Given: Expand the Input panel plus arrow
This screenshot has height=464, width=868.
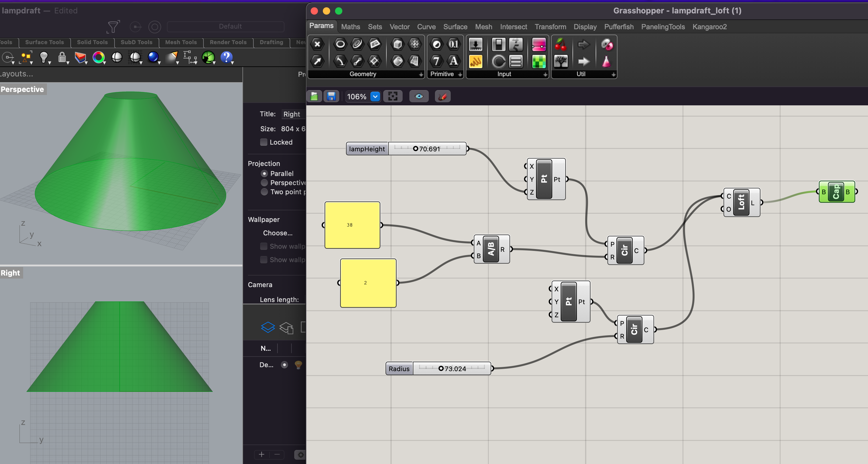Looking at the screenshot, I should 545,75.
